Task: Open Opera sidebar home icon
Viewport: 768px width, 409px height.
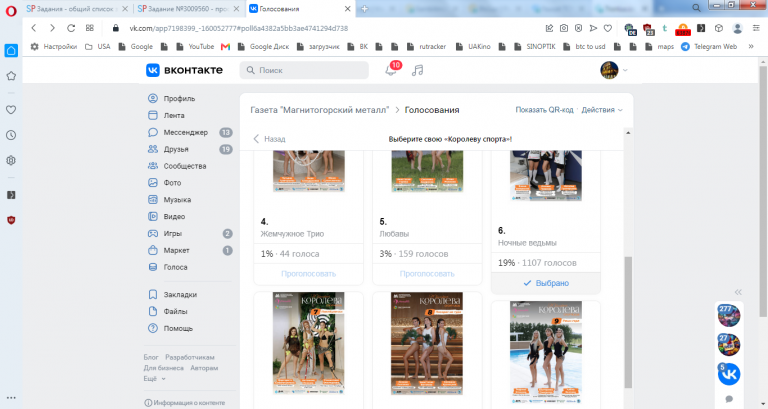Action: [11, 50]
